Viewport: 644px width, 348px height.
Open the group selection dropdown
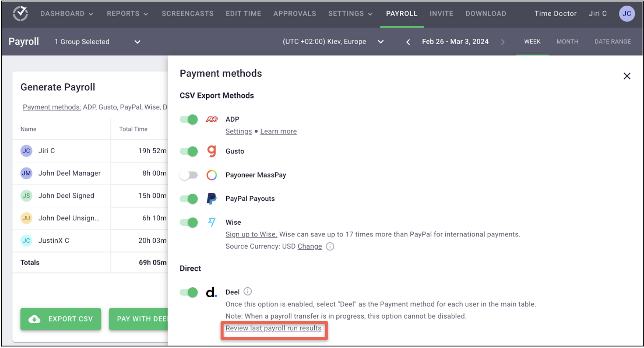coord(137,42)
